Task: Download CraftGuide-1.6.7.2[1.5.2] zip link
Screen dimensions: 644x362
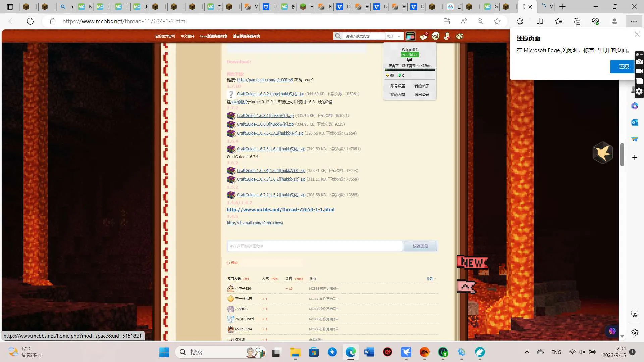Action: coord(271,195)
